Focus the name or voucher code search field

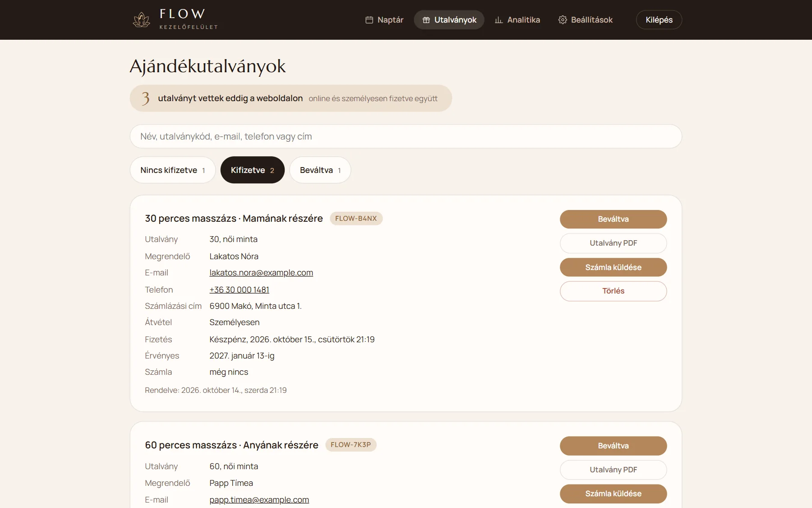[406, 136]
